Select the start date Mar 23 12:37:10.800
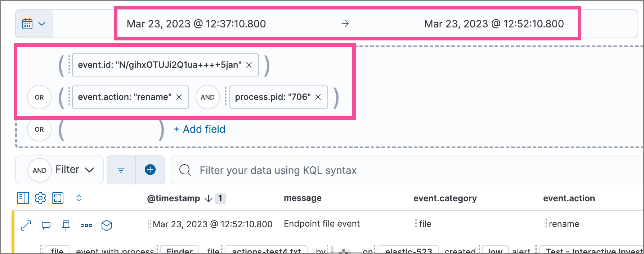Image resolution: width=644 pixels, height=254 pixels. point(197,24)
